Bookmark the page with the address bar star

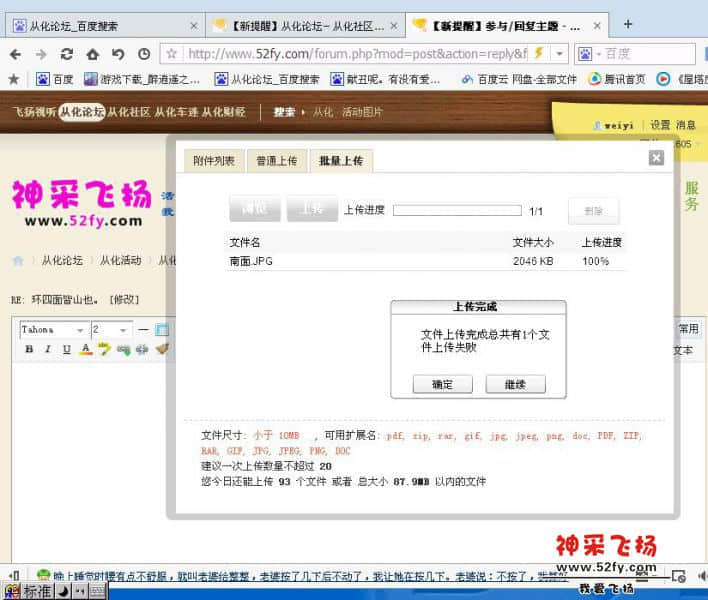(x=172, y=54)
